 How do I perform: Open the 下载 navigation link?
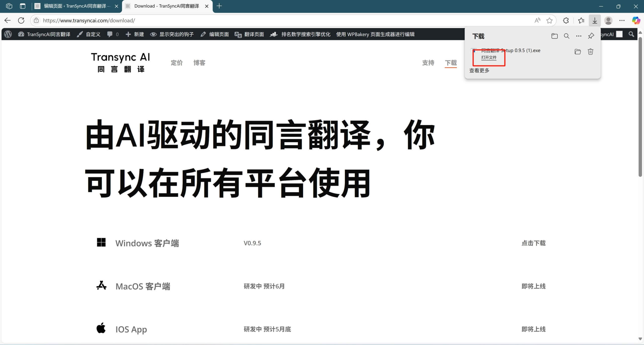[x=451, y=63]
